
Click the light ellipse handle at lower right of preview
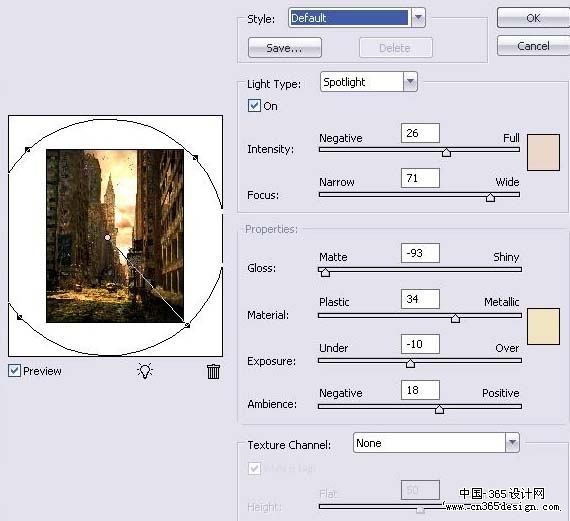pyautogui.click(x=187, y=325)
